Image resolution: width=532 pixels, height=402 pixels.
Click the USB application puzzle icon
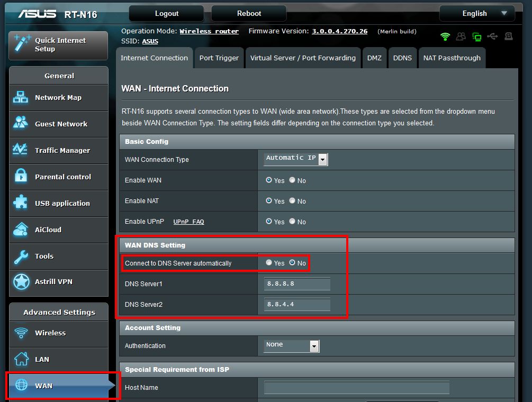[x=21, y=203]
